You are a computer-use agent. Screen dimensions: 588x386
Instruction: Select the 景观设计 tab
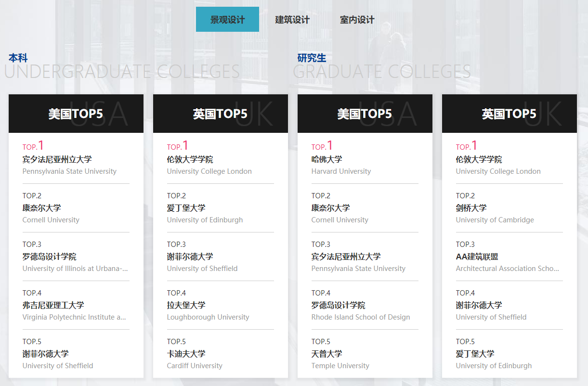(x=227, y=19)
